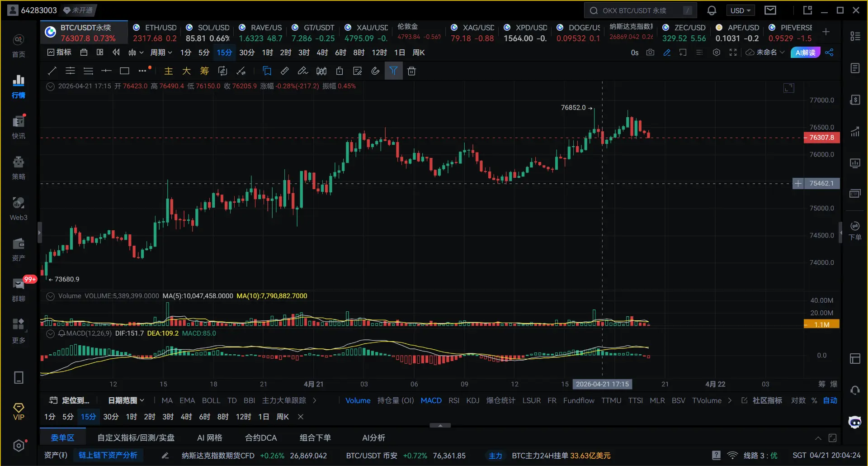Screen dimensions: 868x466
Task: Click the plus button beside 75462.1 price
Action: pos(798,183)
